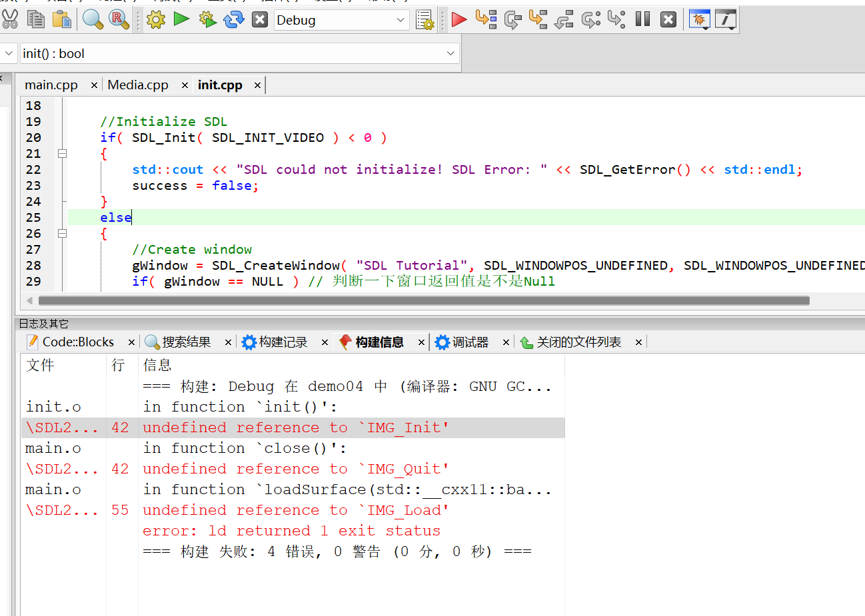The image size is (865, 616).
Task: Close the 关闭的文件列表 tab
Action: [x=638, y=342]
